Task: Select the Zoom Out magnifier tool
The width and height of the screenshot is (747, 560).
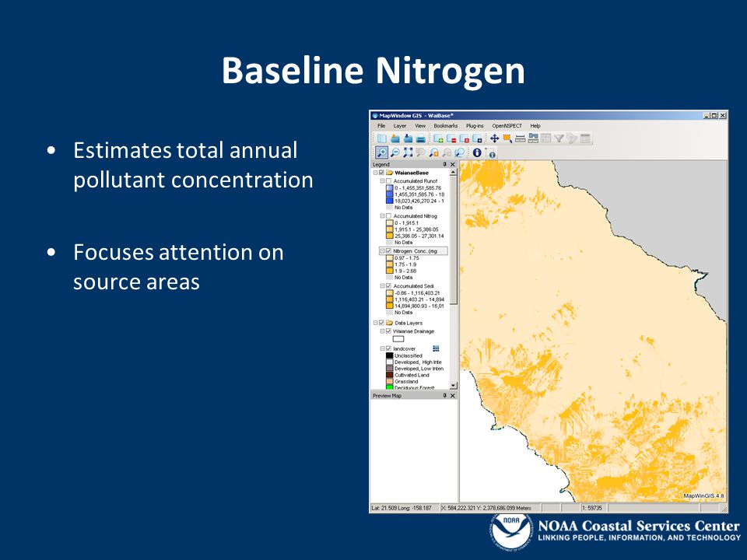Action: pos(395,152)
